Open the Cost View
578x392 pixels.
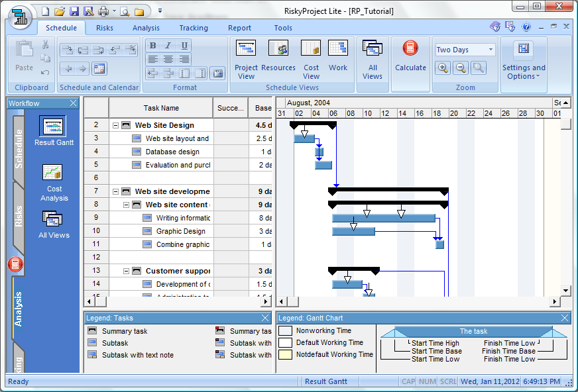pyautogui.click(x=311, y=60)
